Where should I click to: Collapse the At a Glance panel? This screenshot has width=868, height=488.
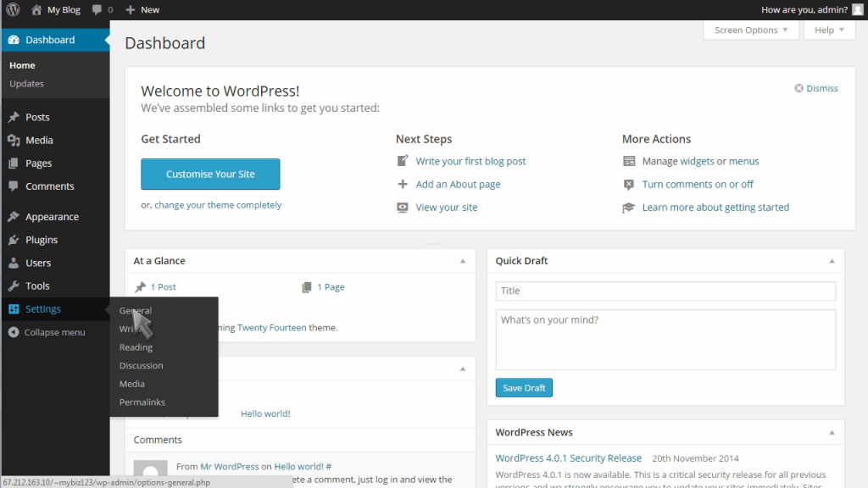[462, 261]
